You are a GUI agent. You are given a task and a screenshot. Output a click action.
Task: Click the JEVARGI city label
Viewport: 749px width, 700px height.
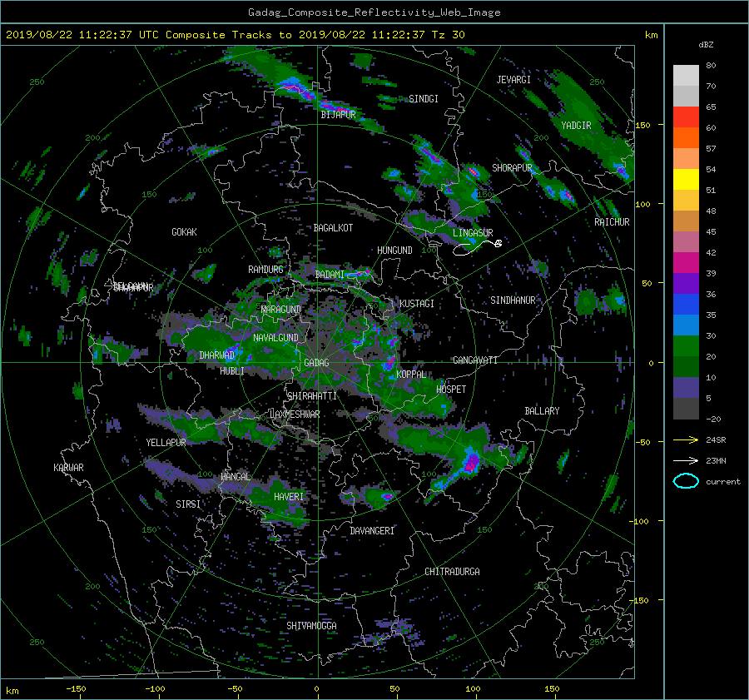click(513, 79)
